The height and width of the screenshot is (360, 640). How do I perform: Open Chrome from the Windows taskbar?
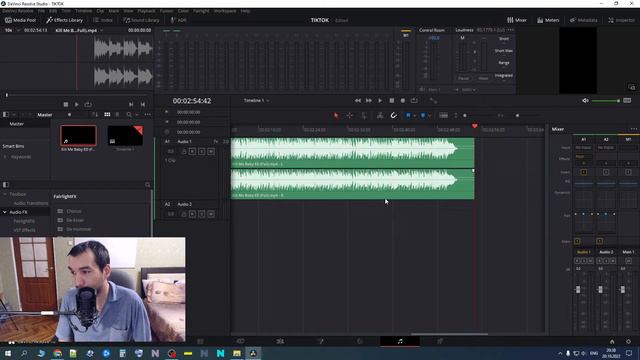point(58,353)
